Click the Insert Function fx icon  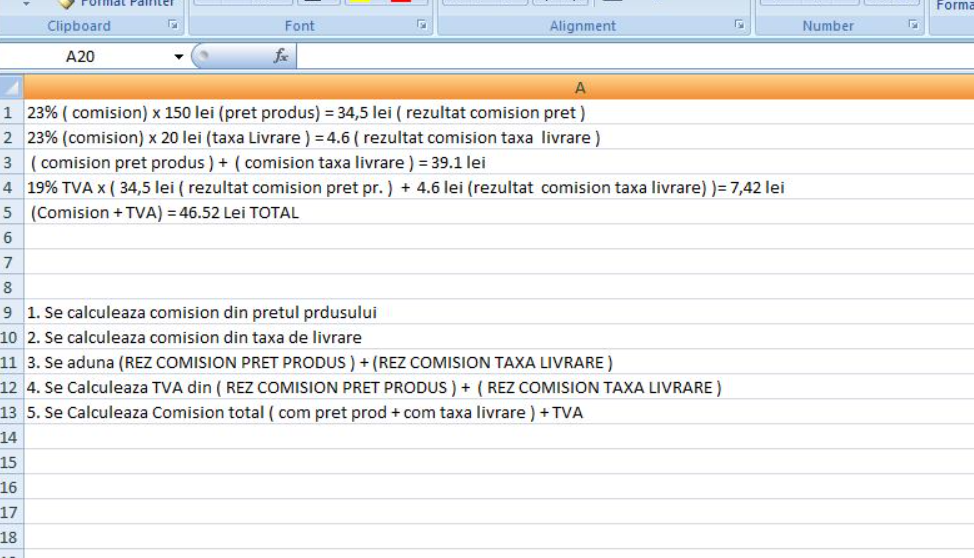point(281,56)
